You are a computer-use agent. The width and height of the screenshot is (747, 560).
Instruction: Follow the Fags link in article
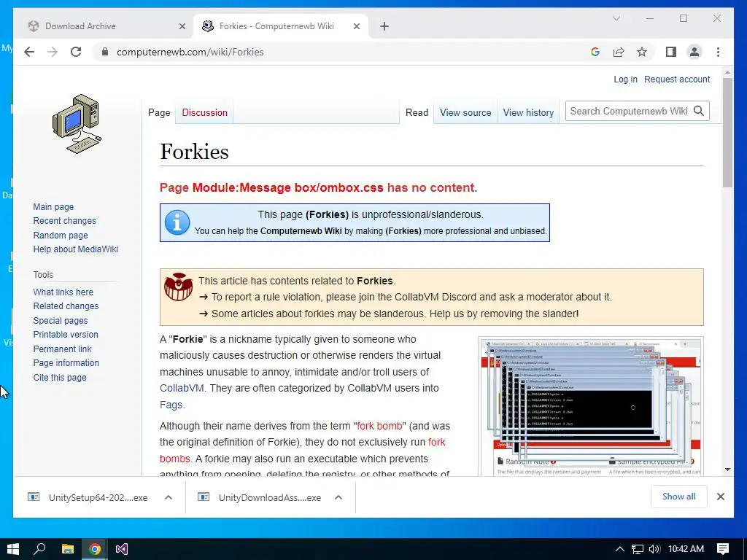pos(171,405)
